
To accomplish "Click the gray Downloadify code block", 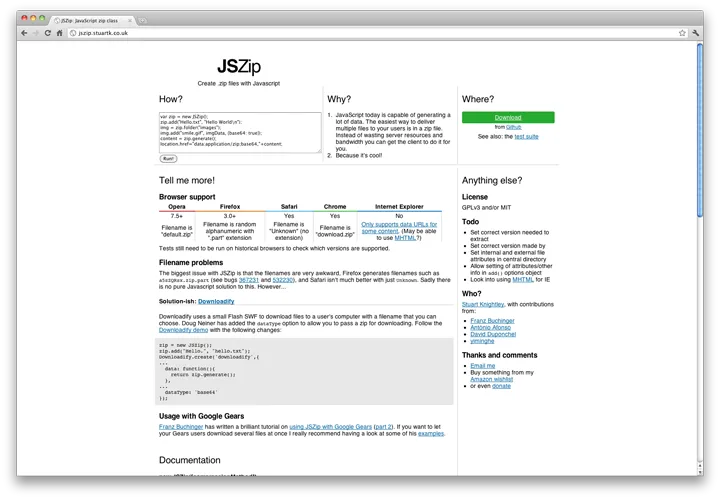I will (x=304, y=372).
